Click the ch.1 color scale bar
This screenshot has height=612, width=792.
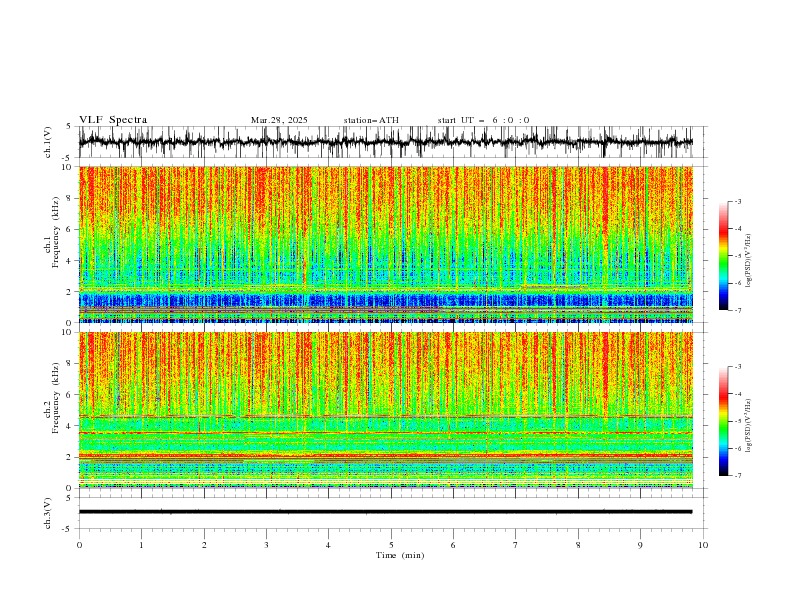723,256
